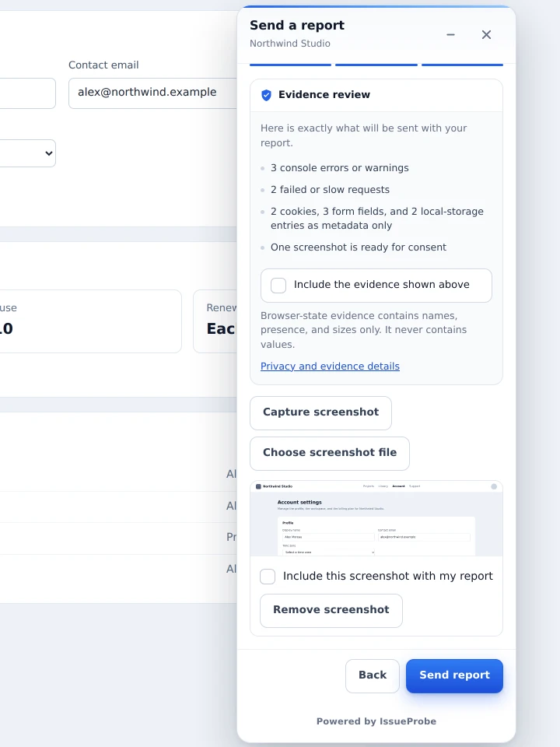560x747 pixels.
Task: Click the second progress step bar
Action: (376, 65)
